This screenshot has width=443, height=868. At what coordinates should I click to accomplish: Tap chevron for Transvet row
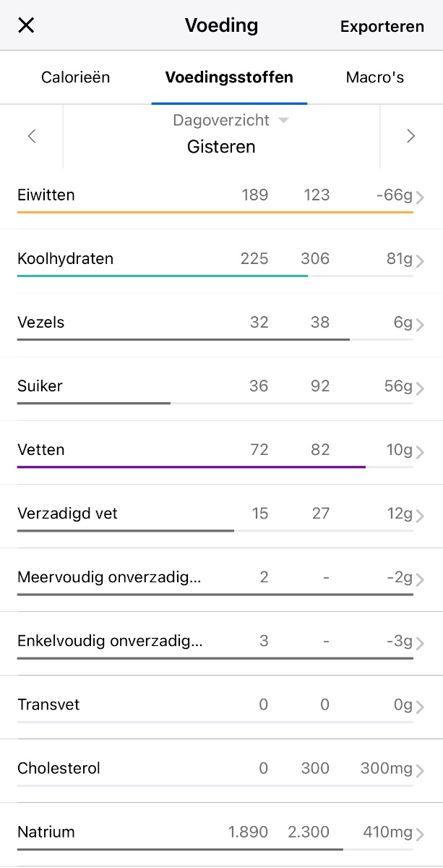420,706
